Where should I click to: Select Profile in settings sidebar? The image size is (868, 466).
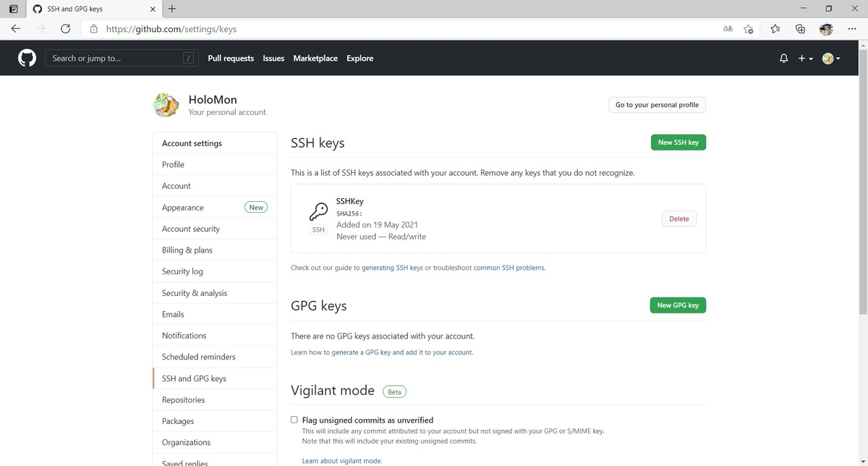(x=215, y=164)
